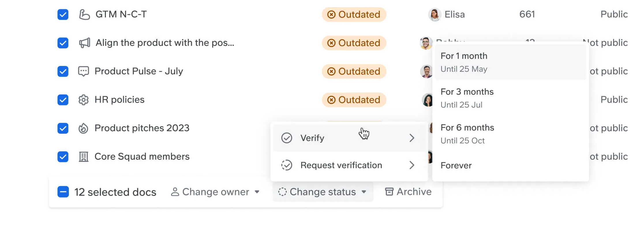Click the Outdated status badge for GTM N-C-T
This screenshot has height=242, width=644.
coord(354,14)
